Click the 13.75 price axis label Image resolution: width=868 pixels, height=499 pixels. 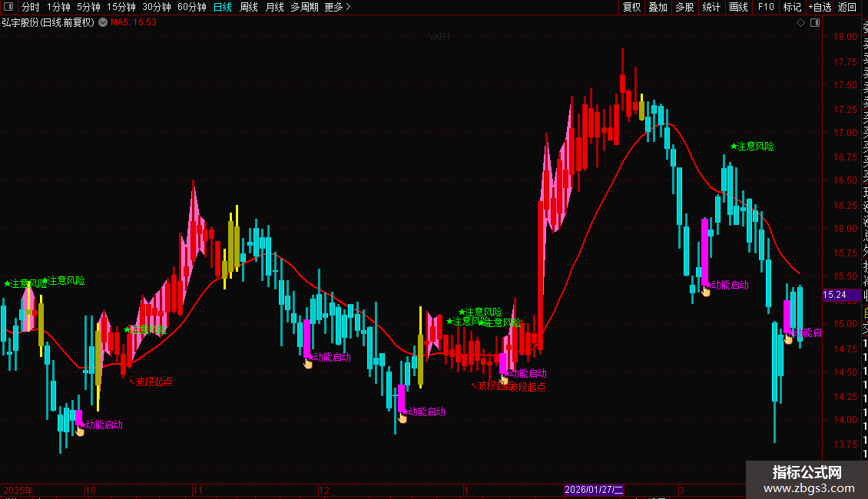coord(845,444)
